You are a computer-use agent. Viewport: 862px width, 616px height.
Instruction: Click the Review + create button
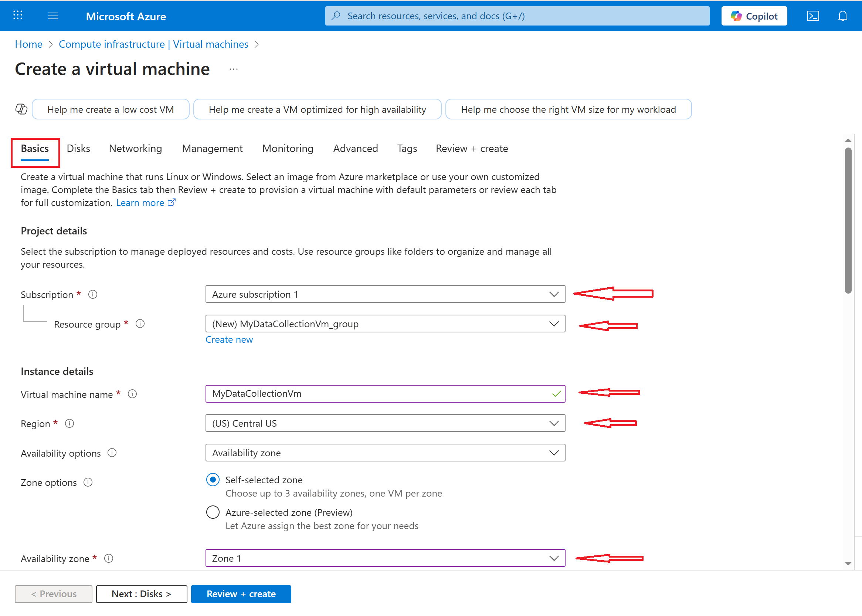(x=241, y=594)
